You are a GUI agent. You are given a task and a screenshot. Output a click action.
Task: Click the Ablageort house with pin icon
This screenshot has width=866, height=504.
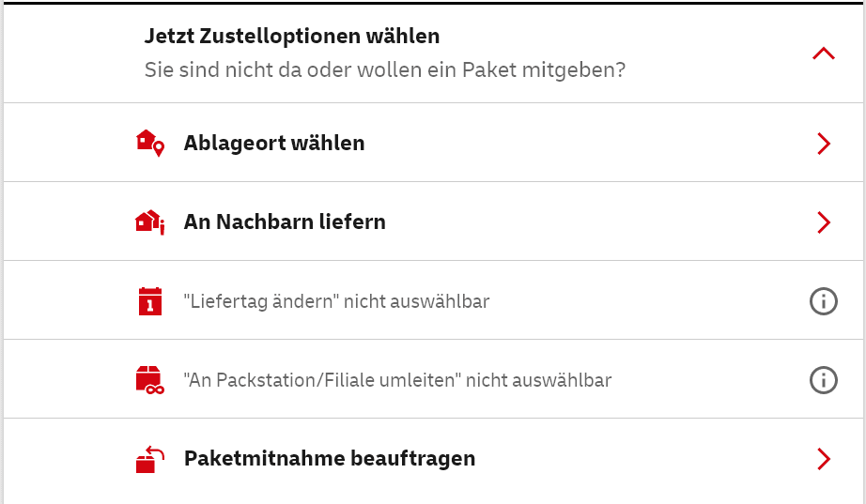pos(149,143)
